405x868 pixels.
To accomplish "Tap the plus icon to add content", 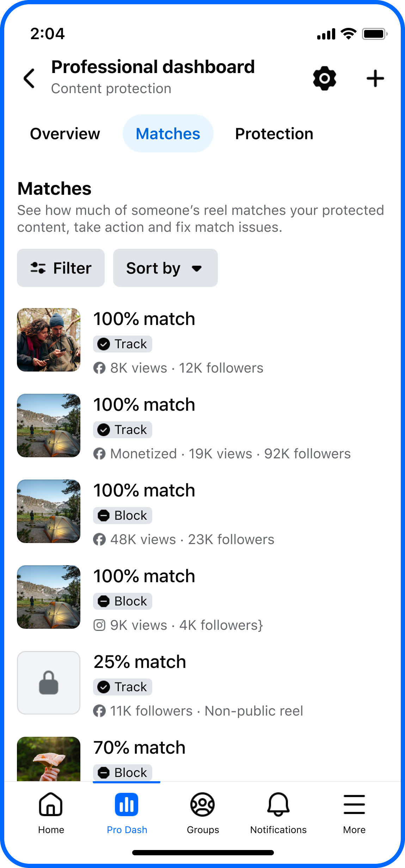I will [375, 78].
